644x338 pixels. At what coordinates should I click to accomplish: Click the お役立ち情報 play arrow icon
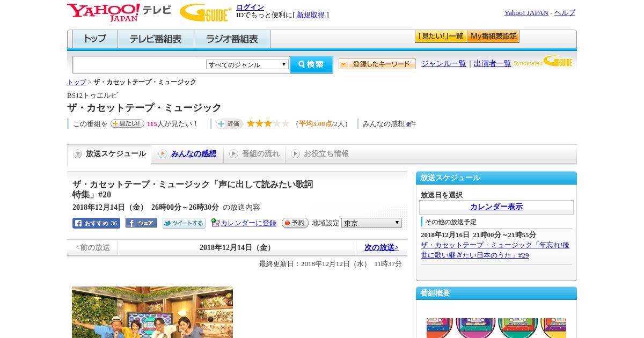point(295,154)
